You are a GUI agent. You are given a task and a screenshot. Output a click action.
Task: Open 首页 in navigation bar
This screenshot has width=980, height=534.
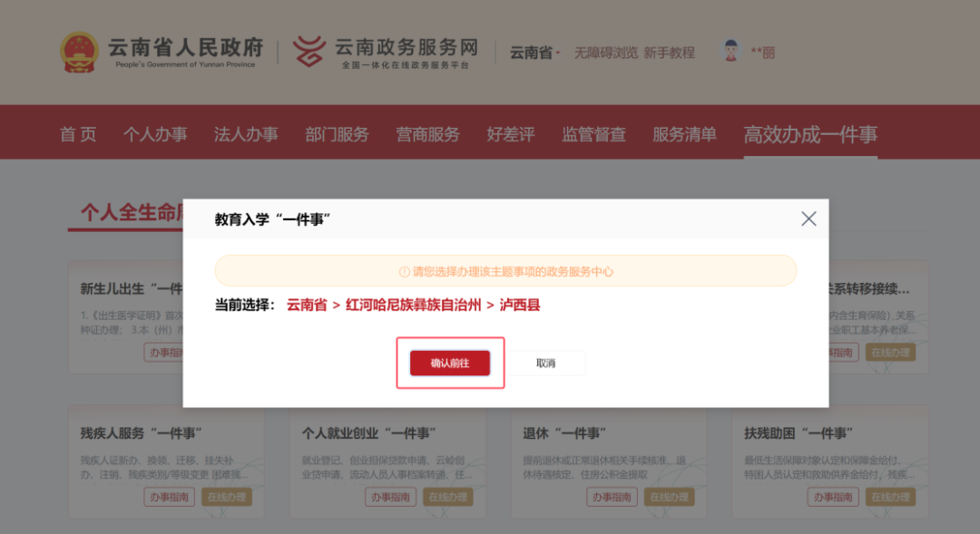78,134
